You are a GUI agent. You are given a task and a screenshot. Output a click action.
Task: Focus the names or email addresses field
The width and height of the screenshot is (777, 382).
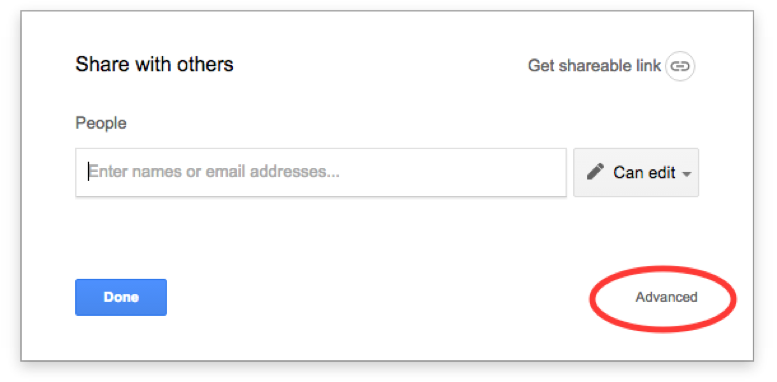pyautogui.click(x=321, y=172)
